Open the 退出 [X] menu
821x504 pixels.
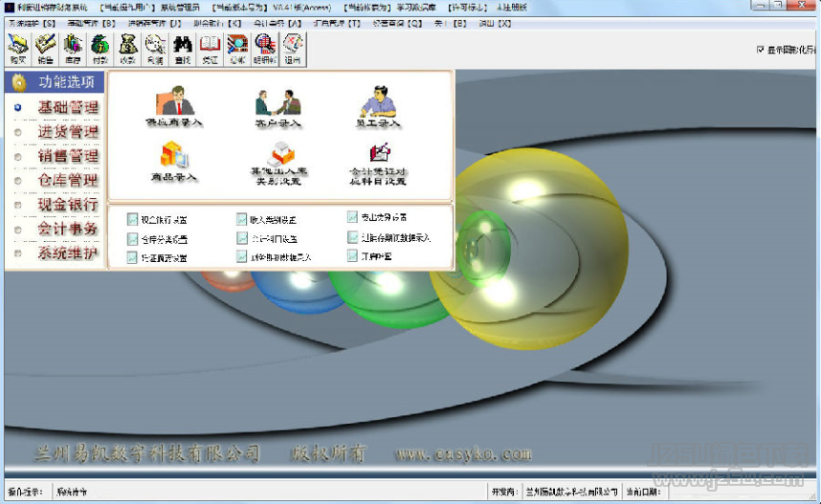coord(495,24)
